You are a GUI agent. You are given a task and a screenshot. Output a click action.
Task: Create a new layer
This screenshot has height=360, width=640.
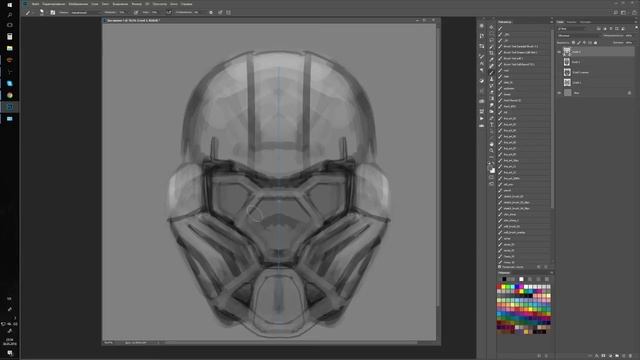click(624, 356)
